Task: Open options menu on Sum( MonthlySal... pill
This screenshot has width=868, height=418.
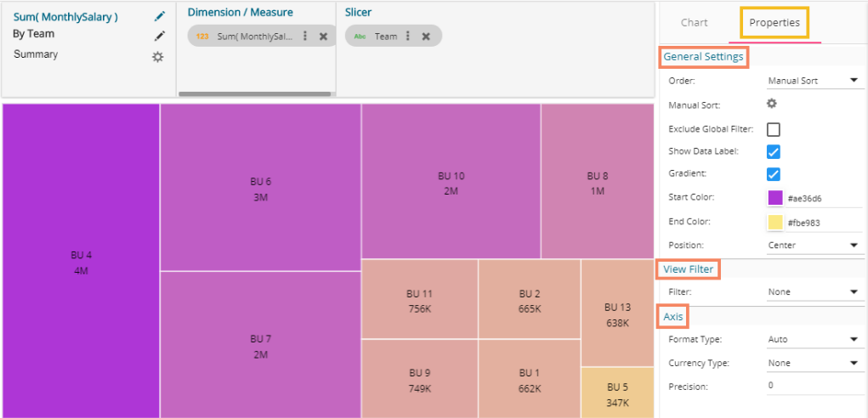Action: click(x=306, y=37)
